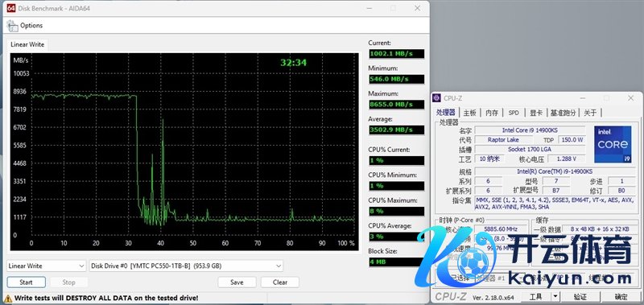Click the 32:34 elapsed timer in graph
The height and width of the screenshot is (305, 644).
[293, 63]
